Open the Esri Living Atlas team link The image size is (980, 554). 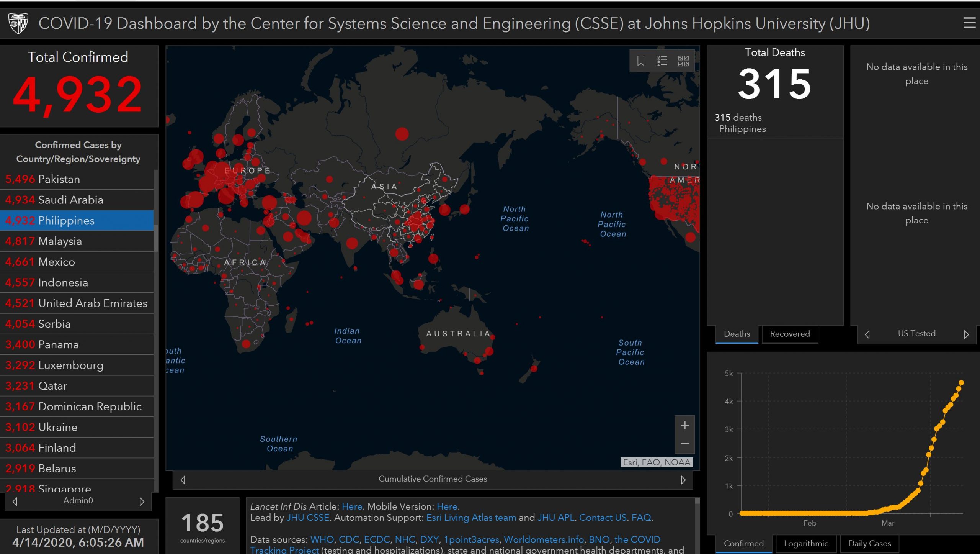click(x=471, y=518)
